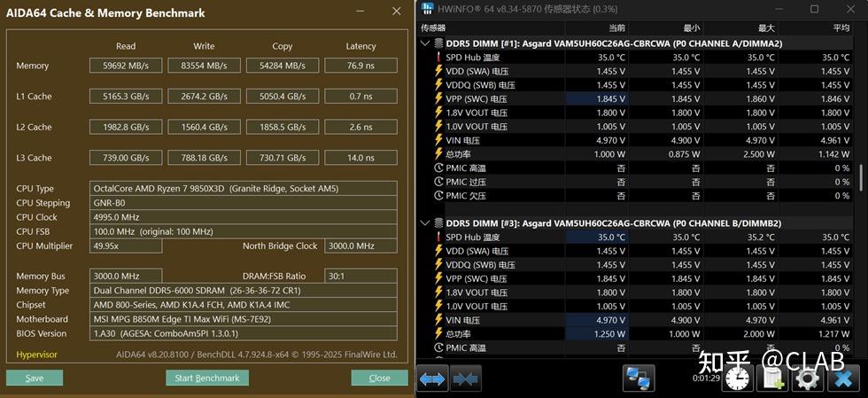Viewport: 868px width, 398px height.
Task: Click the lightning icon of DIMM #1 VDDQ (SWB) 电压
Action: tap(438, 85)
